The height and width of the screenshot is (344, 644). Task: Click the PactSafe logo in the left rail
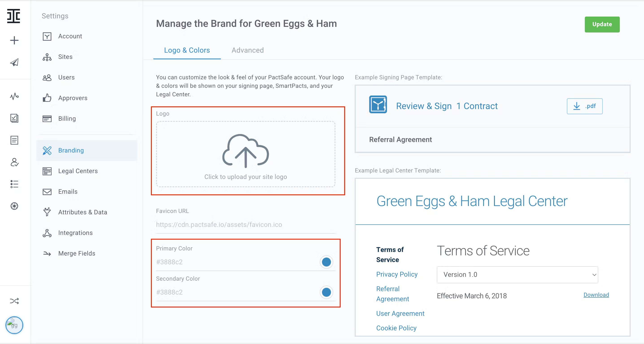pos(13,16)
